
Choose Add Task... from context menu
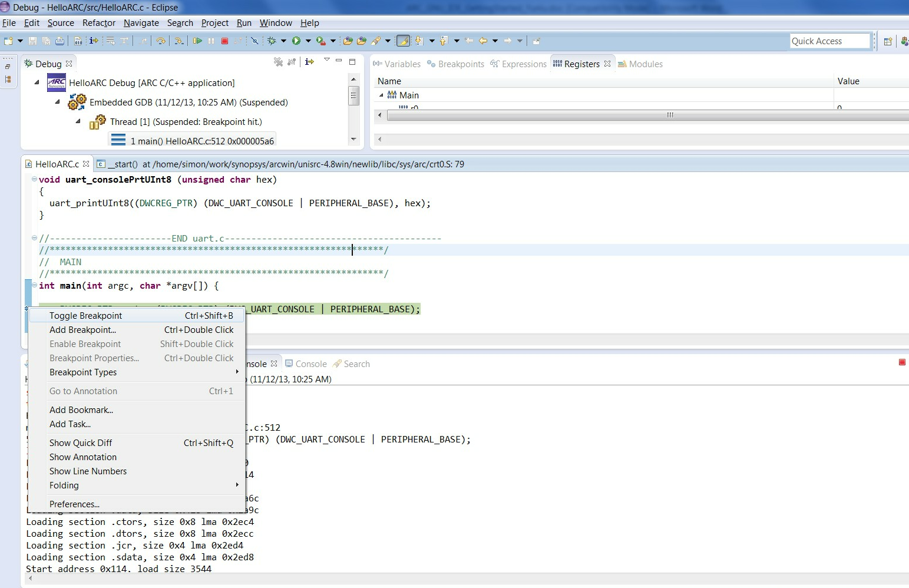(x=137, y=424)
